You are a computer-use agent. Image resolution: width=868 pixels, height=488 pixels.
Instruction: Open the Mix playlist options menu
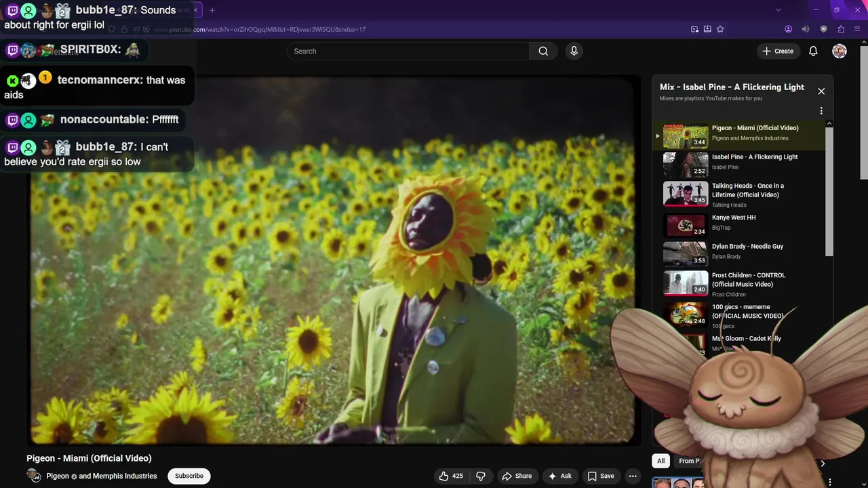click(821, 110)
